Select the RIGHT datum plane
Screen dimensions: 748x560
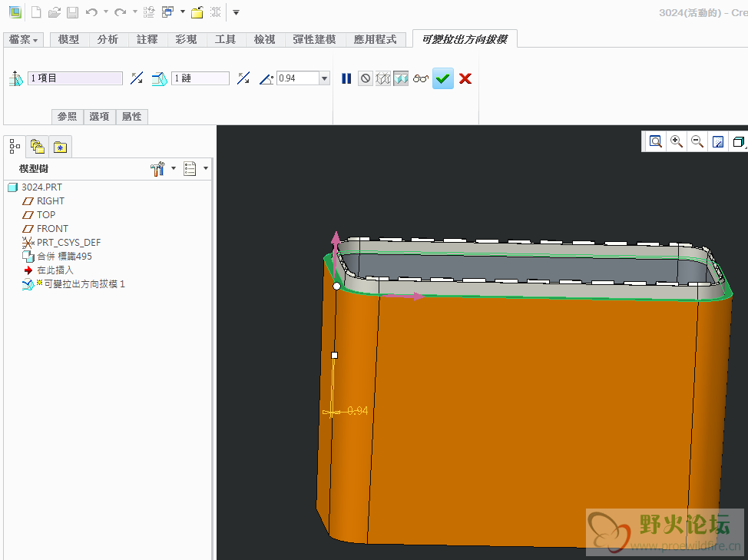(44, 201)
